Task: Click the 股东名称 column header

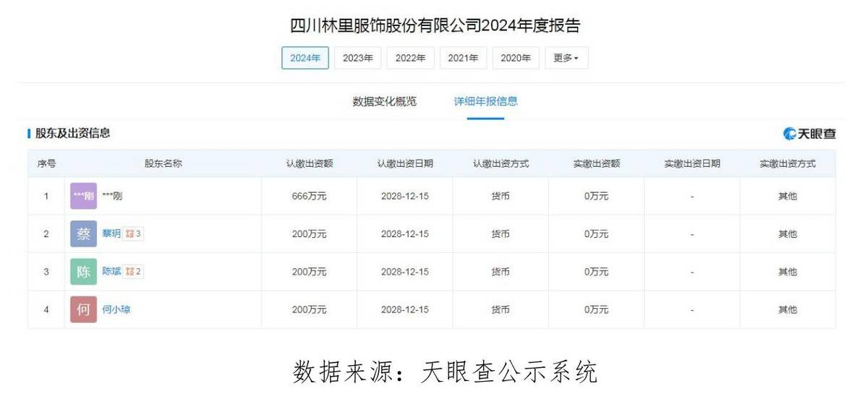Action: click(x=163, y=164)
